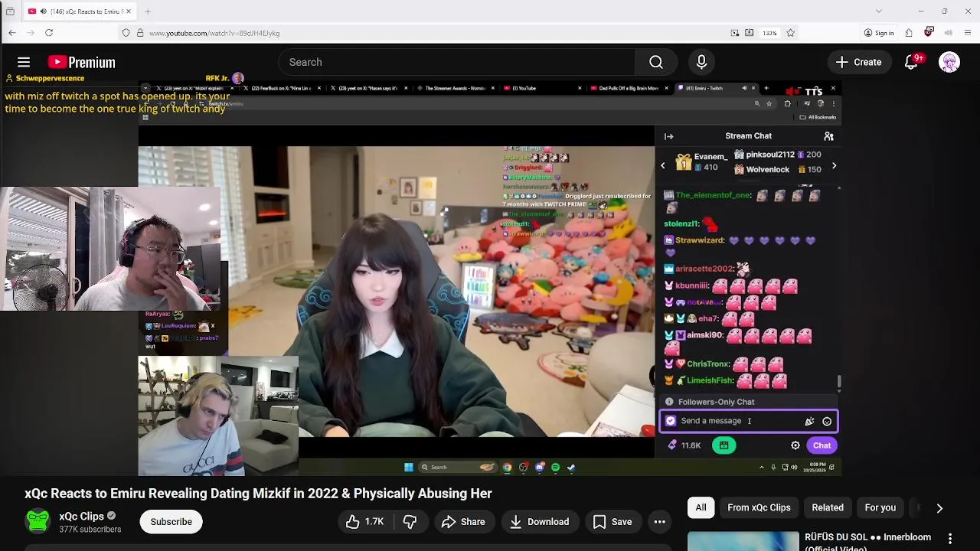Click the speaker extension icon in the toolbar
The image size is (980, 551).
pyautogui.click(x=949, y=33)
